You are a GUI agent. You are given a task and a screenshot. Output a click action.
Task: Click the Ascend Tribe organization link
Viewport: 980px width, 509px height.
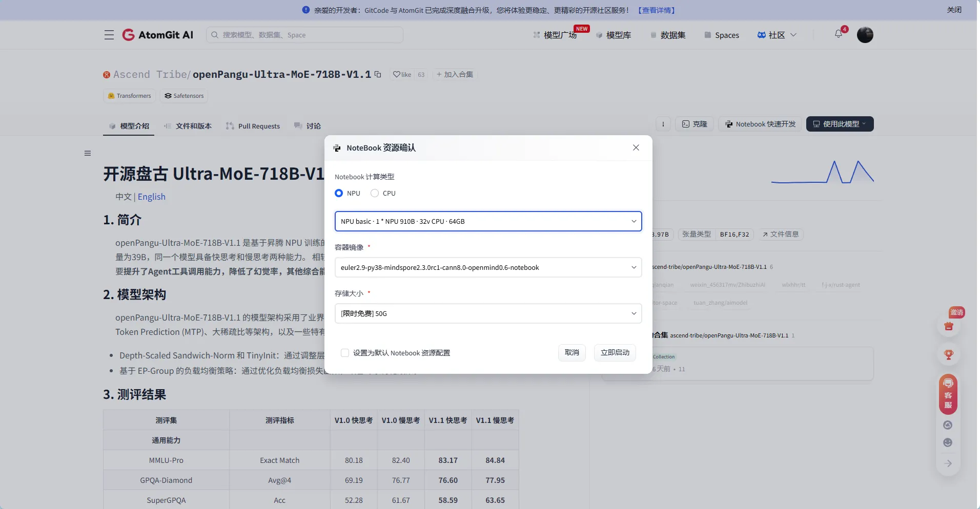(150, 74)
